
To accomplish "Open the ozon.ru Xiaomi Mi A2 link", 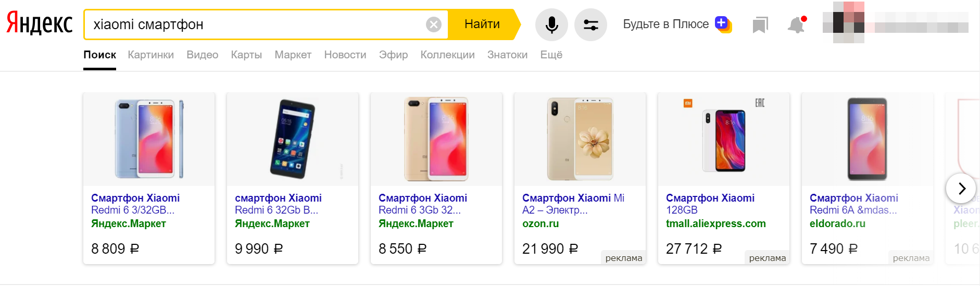I will 573,204.
